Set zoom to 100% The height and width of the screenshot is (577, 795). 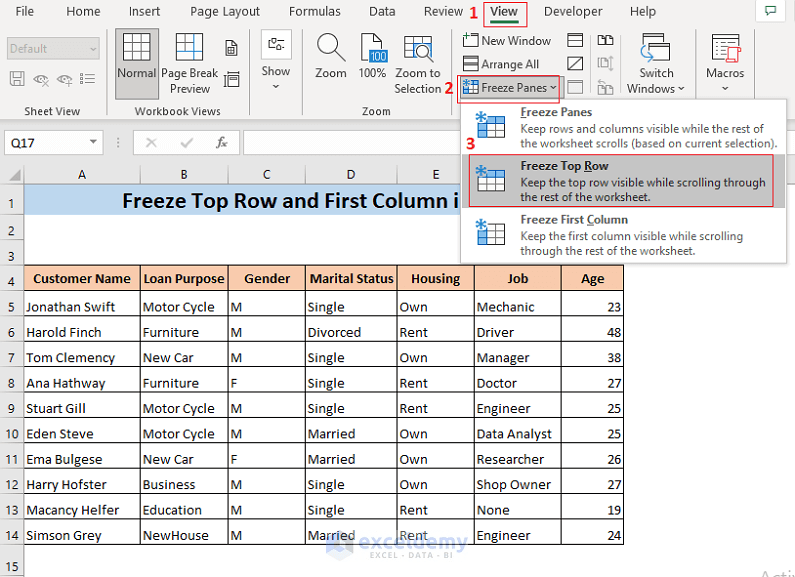(x=372, y=56)
